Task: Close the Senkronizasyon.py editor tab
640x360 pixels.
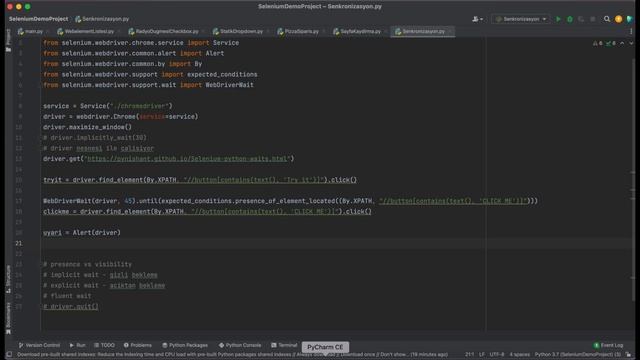Action: (450, 31)
